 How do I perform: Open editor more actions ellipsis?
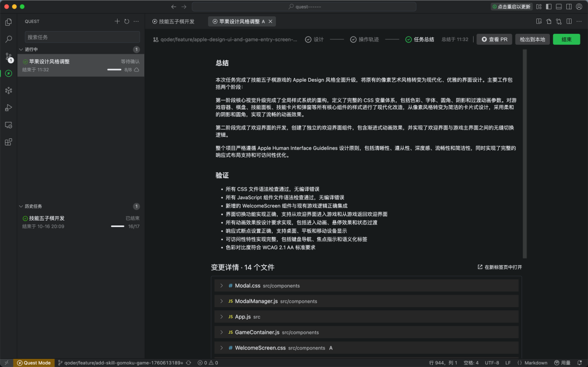(579, 21)
